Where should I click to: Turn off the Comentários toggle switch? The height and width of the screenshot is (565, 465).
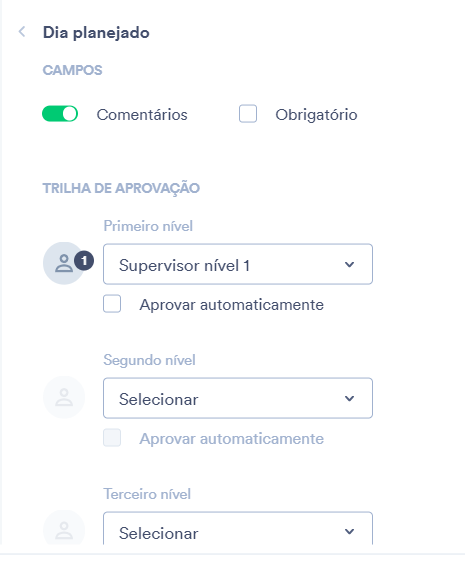point(60,114)
